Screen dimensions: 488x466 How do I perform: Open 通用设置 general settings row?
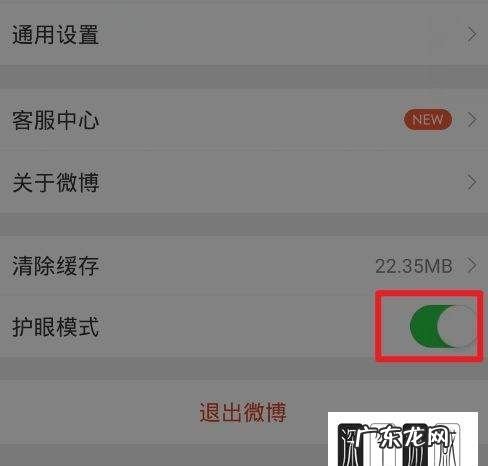(244, 35)
